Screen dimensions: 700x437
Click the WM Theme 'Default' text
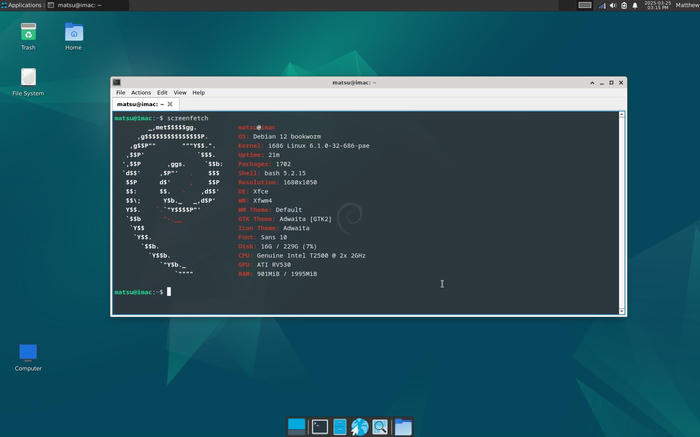point(288,210)
